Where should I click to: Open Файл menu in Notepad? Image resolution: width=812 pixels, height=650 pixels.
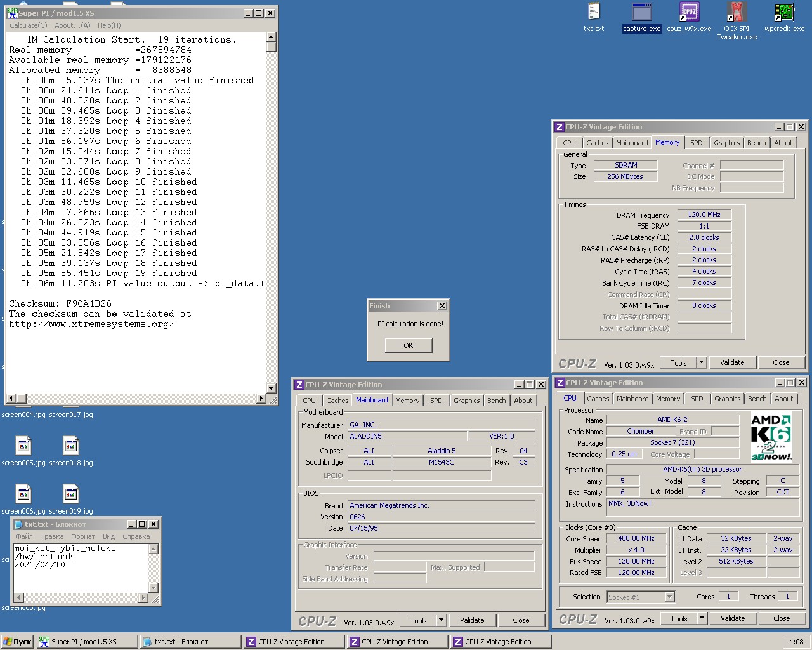tap(24, 536)
